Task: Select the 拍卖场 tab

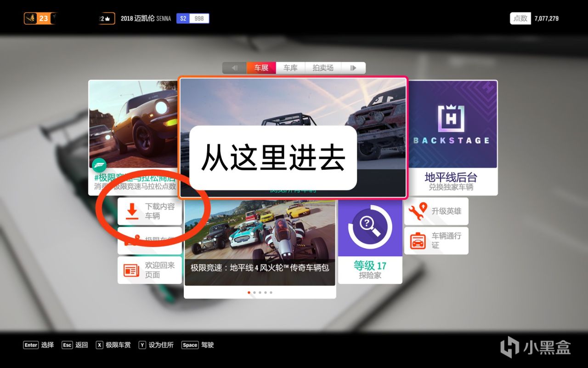Action: pyautogui.click(x=323, y=68)
